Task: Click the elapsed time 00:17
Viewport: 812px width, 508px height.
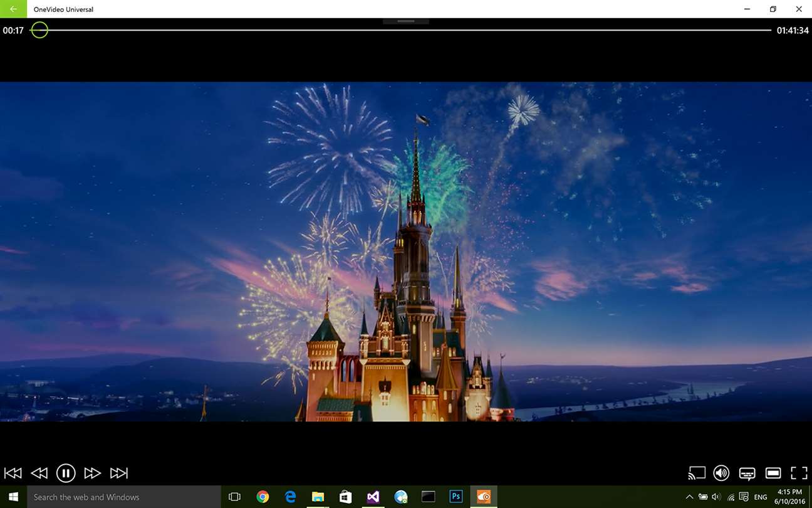Action: click(x=13, y=30)
